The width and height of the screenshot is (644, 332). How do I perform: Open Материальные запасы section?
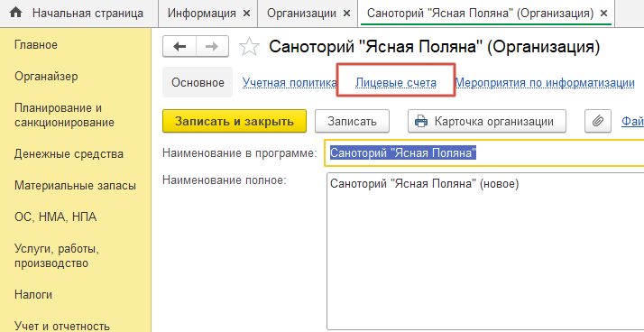tap(75, 186)
